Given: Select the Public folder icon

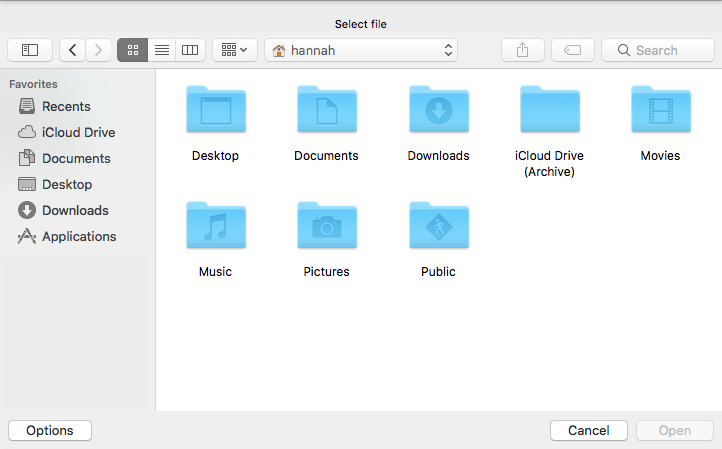Looking at the screenshot, I should (x=438, y=226).
